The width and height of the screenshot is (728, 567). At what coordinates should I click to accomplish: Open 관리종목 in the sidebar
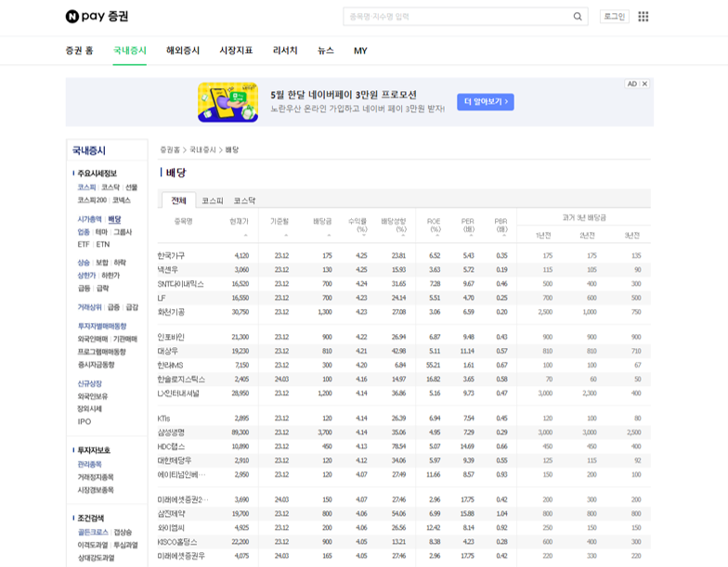(x=89, y=464)
